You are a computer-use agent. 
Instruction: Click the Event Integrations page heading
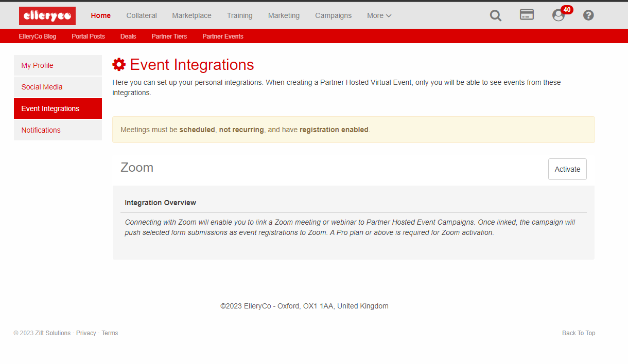(192, 65)
